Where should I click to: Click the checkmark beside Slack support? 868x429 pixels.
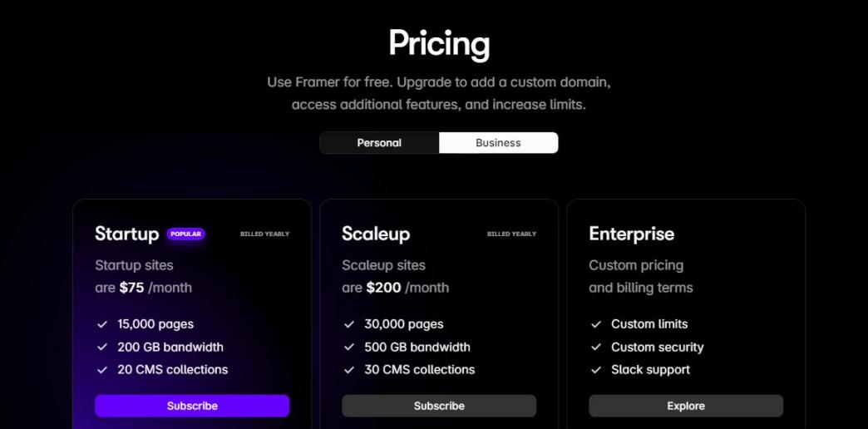[x=596, y=370]
